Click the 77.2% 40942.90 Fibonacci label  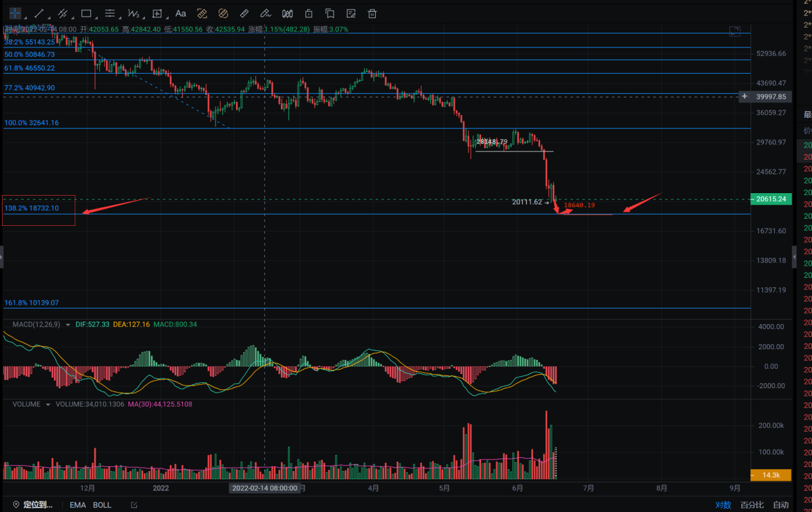(30, 88)
